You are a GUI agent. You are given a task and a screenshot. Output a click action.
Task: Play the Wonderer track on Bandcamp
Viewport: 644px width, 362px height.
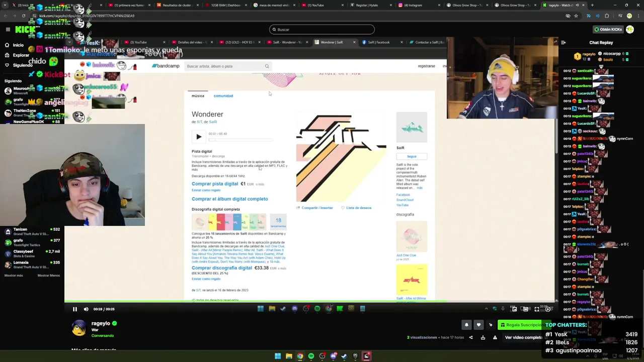(199, 137)
